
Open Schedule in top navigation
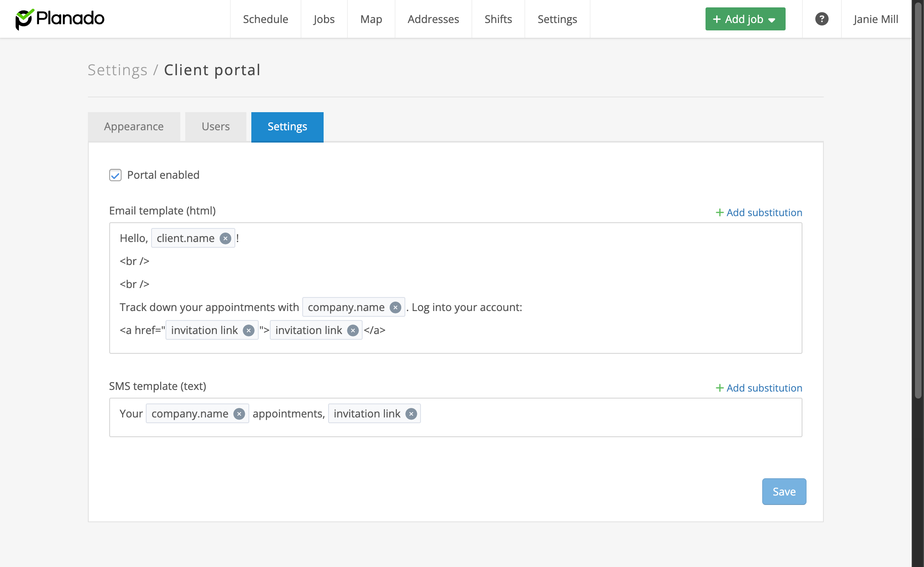pos(265,19)
